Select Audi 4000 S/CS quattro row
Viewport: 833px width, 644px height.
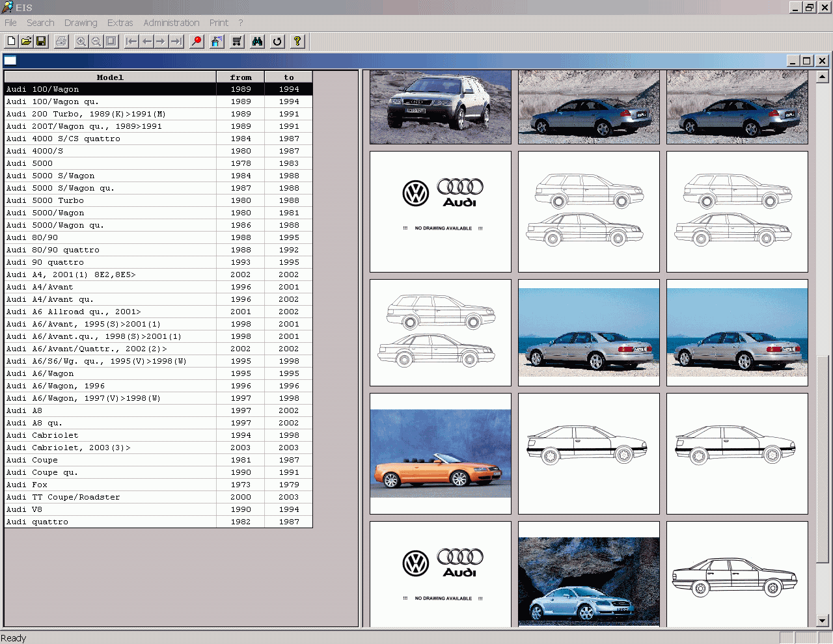[158, 139]
